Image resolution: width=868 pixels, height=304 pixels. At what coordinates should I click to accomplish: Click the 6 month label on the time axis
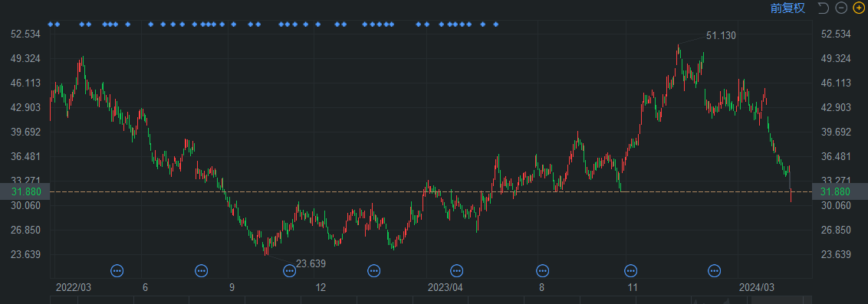pos(146,287)
